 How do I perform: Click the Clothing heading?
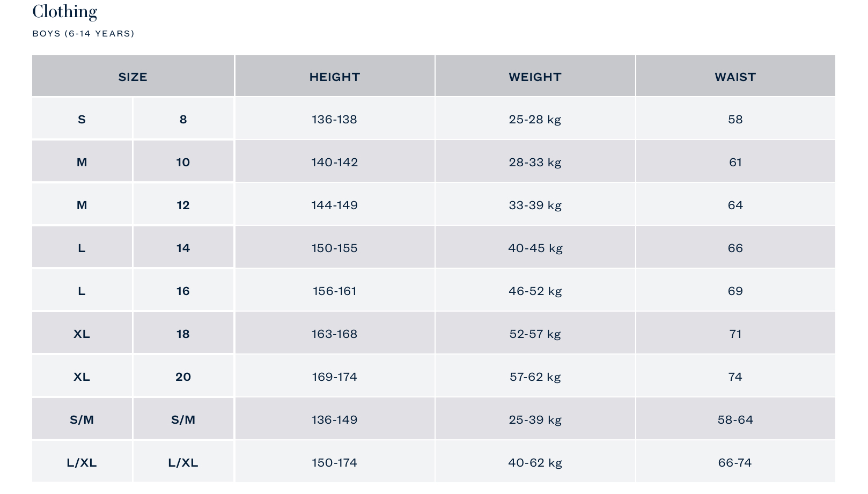tap(65, 11)
